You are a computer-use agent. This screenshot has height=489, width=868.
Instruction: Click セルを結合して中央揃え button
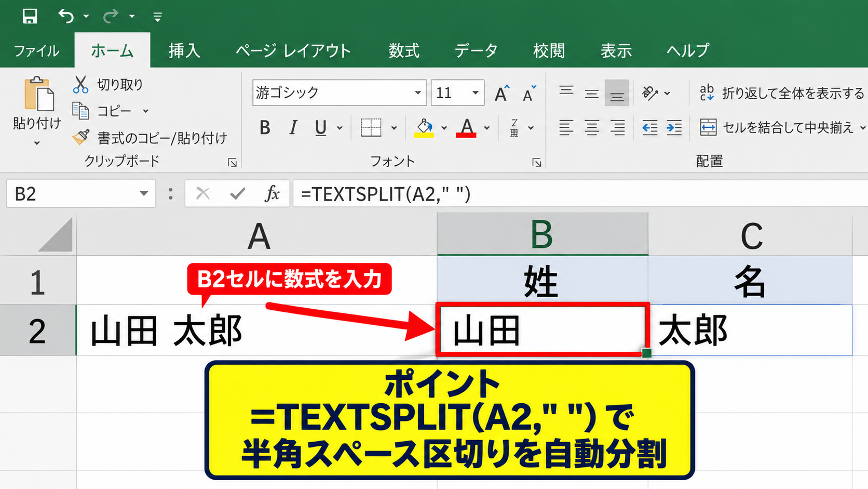coord(777,127)
